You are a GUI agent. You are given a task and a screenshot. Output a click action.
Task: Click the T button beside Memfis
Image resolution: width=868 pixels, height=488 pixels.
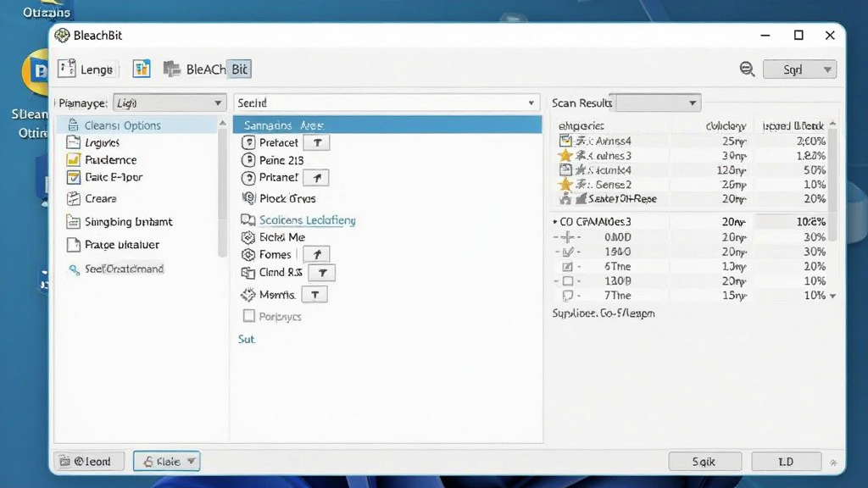(314, 294)
